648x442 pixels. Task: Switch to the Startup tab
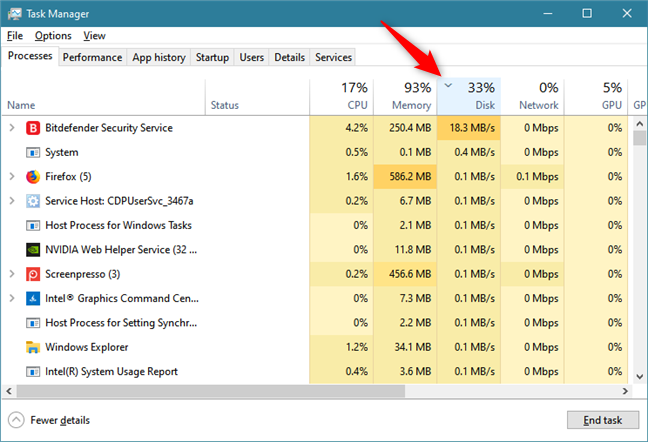tap(212, 57)
